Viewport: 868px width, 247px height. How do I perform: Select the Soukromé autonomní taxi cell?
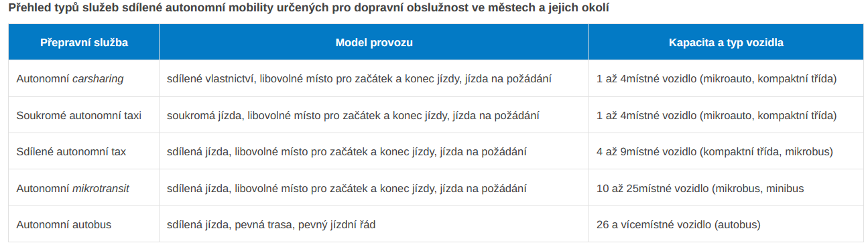tap(84, 115)
